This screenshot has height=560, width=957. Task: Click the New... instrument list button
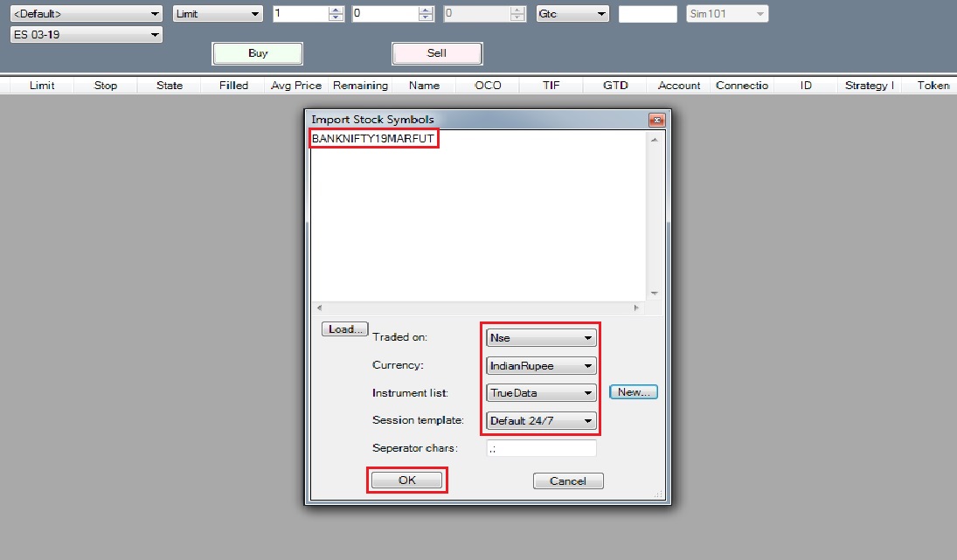click(x=634, y=392)
